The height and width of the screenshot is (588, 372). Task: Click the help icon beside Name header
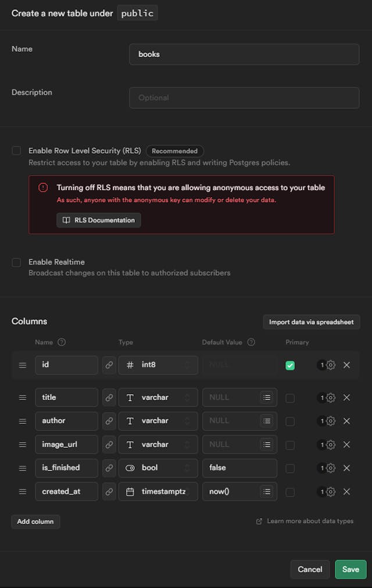(x=62, y=342)
